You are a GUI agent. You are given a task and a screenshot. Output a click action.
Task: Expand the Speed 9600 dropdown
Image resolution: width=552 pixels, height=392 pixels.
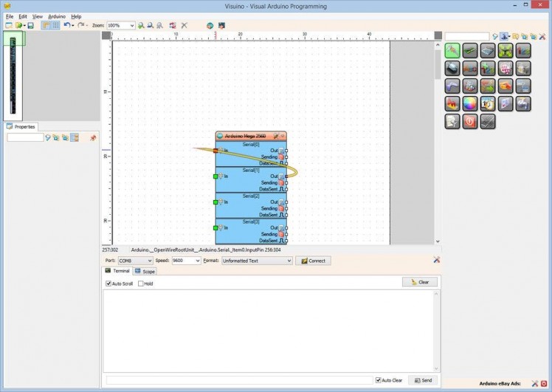tap(186, 261)
